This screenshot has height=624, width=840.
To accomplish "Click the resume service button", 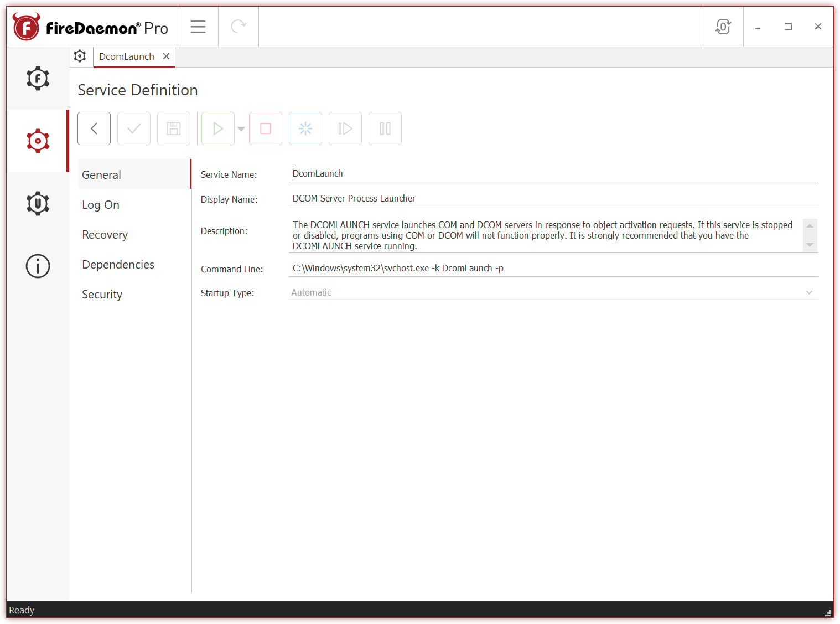I will pos(345,128).
